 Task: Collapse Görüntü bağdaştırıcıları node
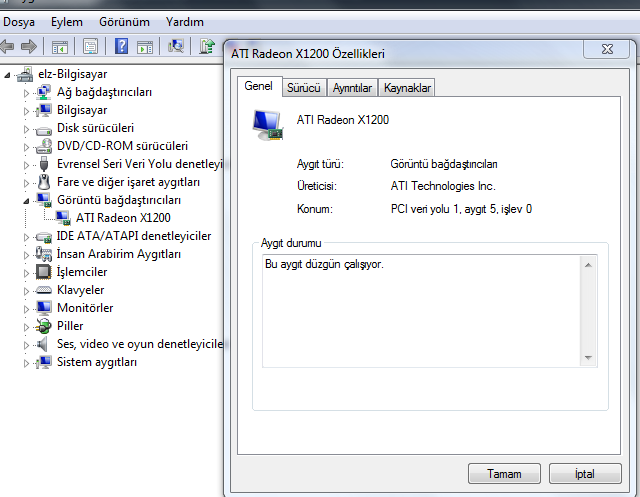(x=27, y=201)
